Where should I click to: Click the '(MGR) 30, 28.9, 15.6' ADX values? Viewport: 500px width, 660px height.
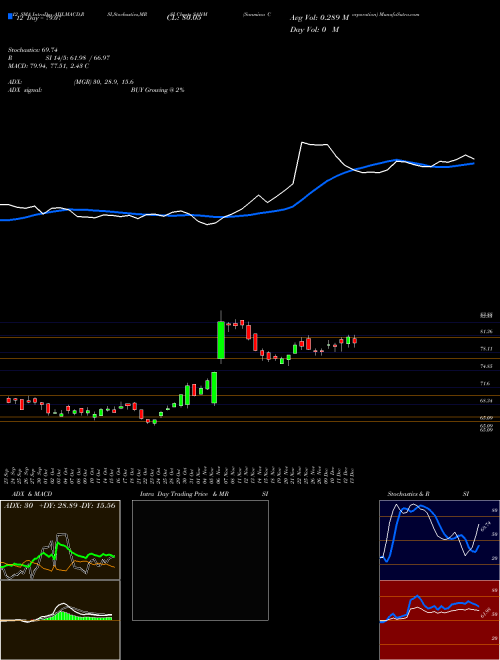pos(104,82)
